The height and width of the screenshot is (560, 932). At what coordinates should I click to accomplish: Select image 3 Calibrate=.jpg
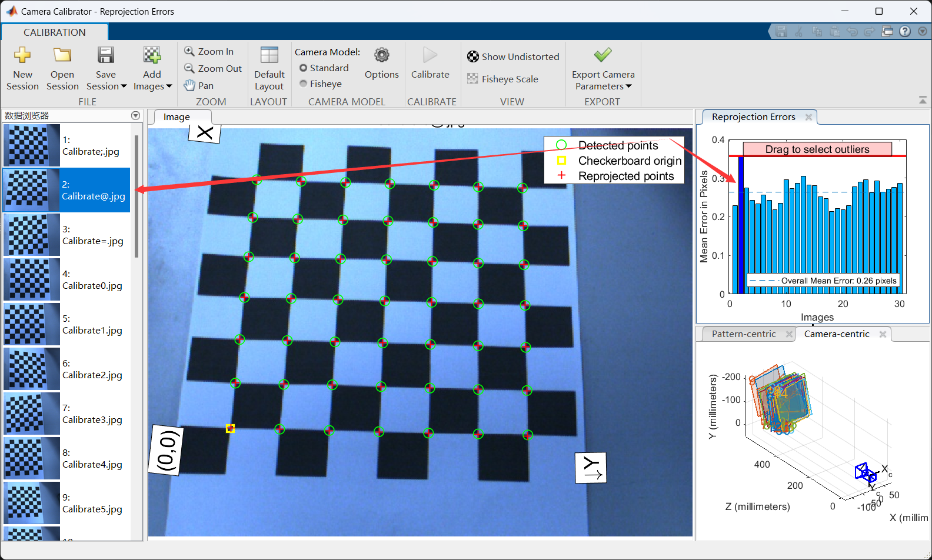66,235
